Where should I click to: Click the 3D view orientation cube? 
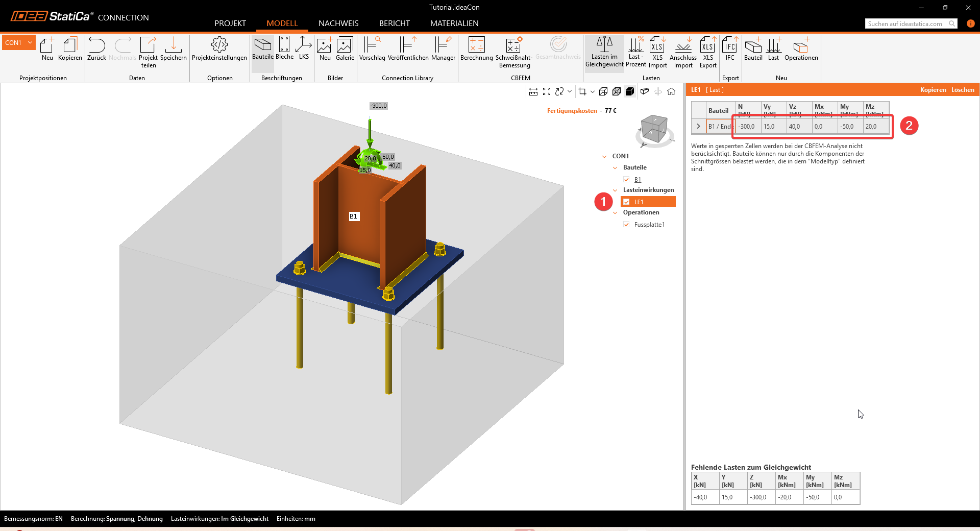coord(654,129)
